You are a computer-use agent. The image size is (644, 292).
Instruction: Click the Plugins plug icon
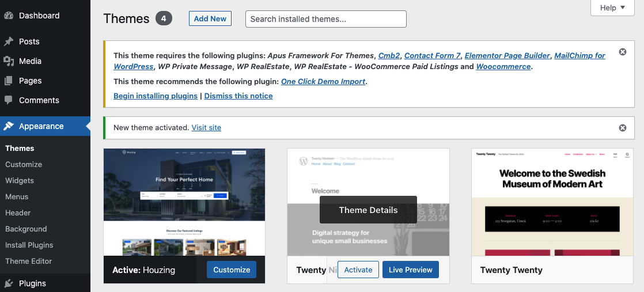9,283
